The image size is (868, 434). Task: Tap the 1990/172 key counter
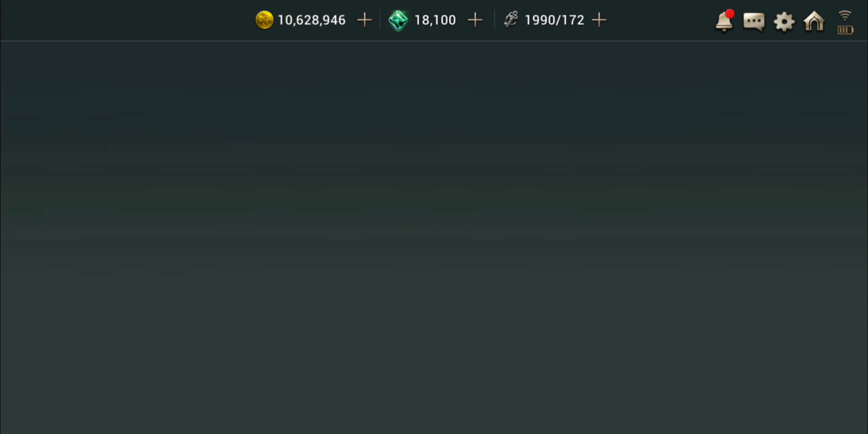554,20
